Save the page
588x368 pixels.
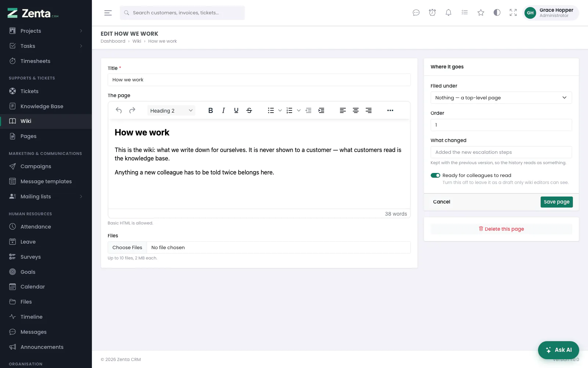click(x=556, y=202)
